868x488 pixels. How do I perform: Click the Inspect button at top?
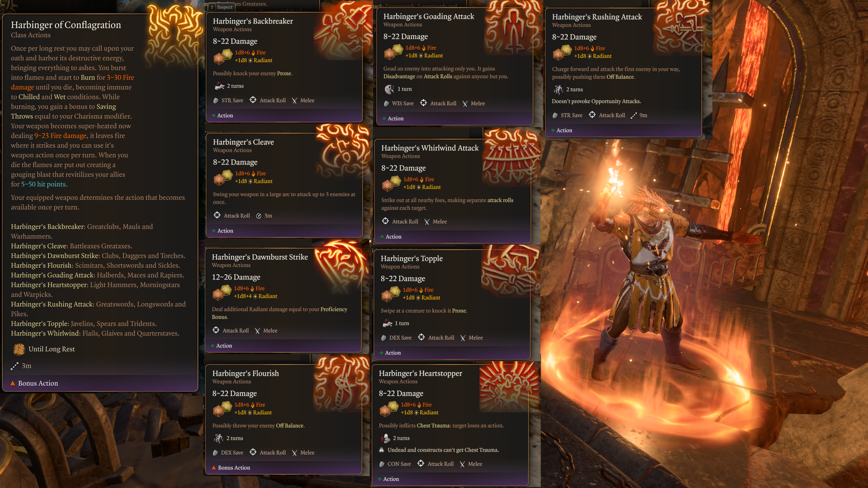click(222, 7)
